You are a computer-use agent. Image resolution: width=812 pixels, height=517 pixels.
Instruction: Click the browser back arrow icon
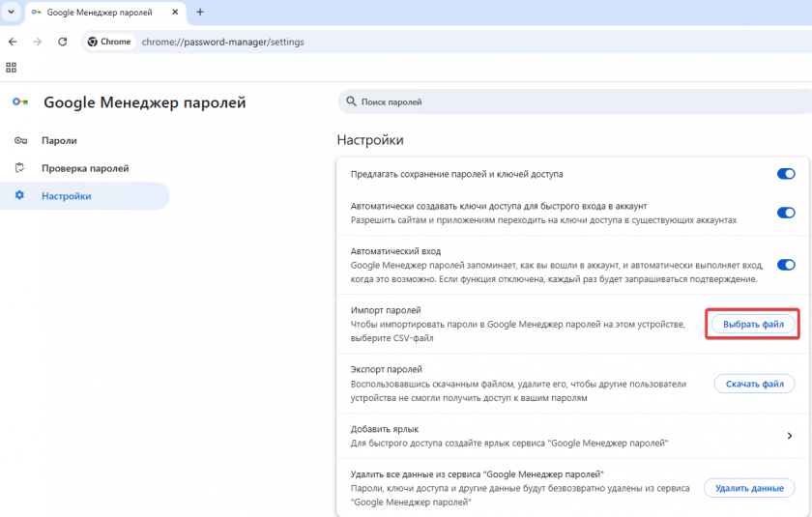13,42
